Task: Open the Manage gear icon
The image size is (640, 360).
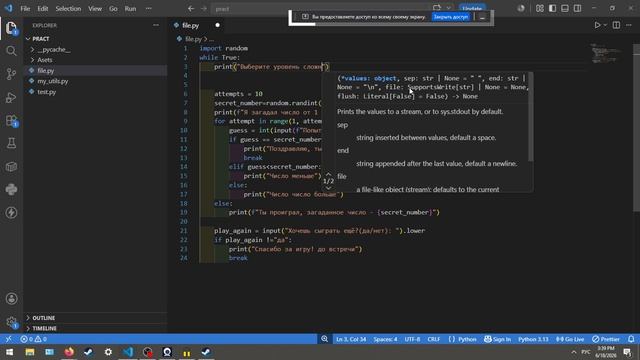Action: 11,322
